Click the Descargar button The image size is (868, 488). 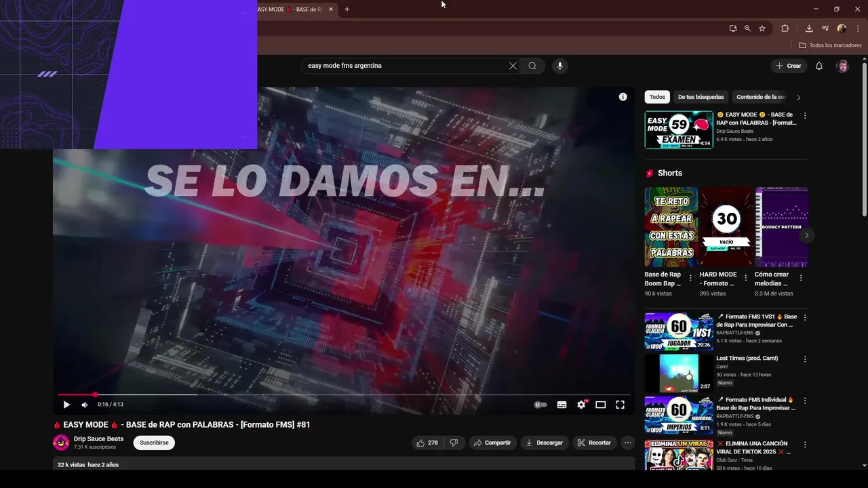pos(545,443)
